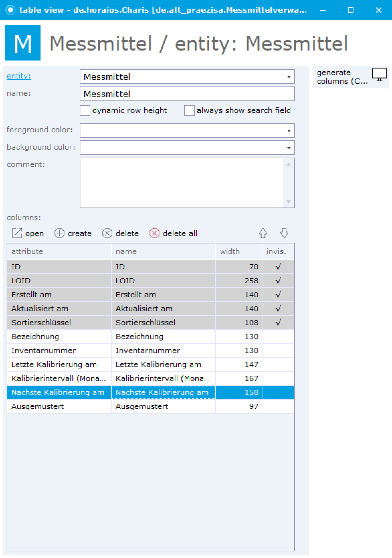The width and height of the screenshot is (392, 558).
Task: Move selected column up with arrow
Action: coord(263,233)
